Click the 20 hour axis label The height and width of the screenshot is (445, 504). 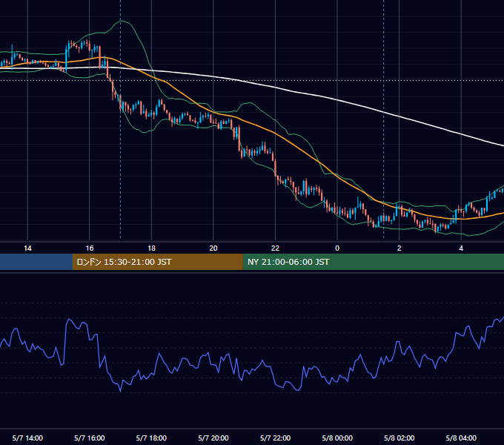(213, 248)
